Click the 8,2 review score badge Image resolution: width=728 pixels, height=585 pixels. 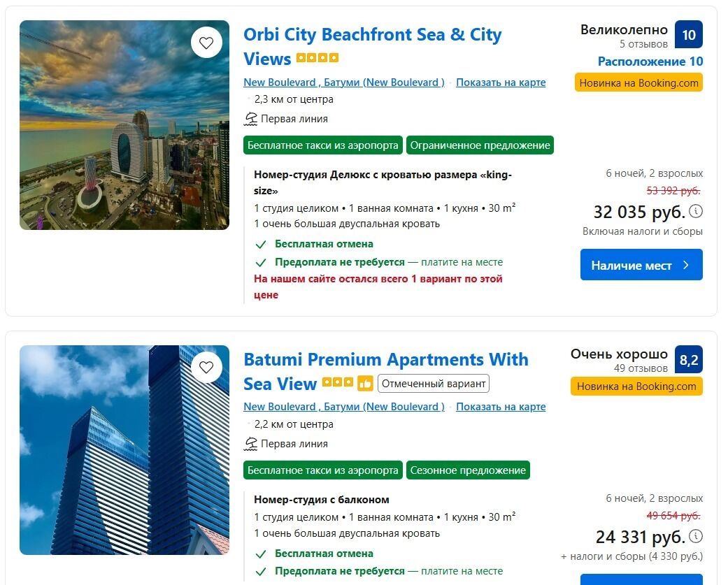pyautogui.click(x=688, y=360)
